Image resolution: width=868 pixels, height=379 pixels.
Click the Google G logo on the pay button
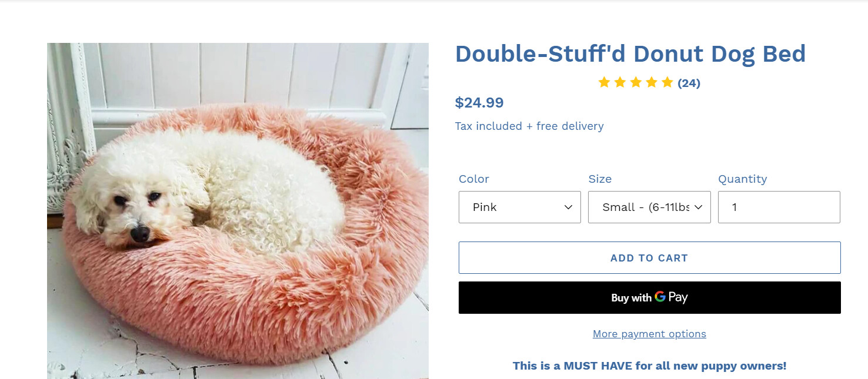(660, 297)
